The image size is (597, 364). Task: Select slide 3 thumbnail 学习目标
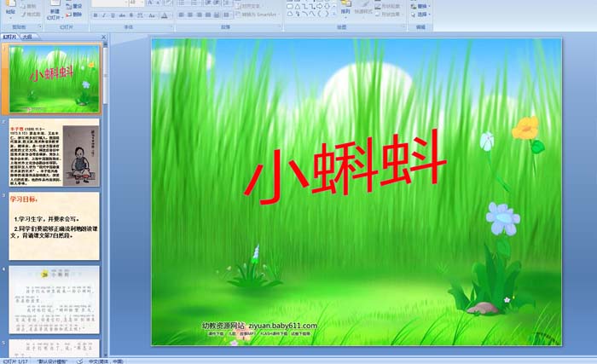(54, 226)
